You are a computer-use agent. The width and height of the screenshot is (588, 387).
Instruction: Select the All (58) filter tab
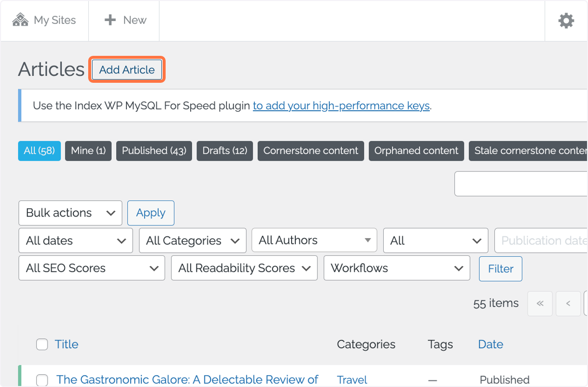pyautogui.click(x=39, y=151)
